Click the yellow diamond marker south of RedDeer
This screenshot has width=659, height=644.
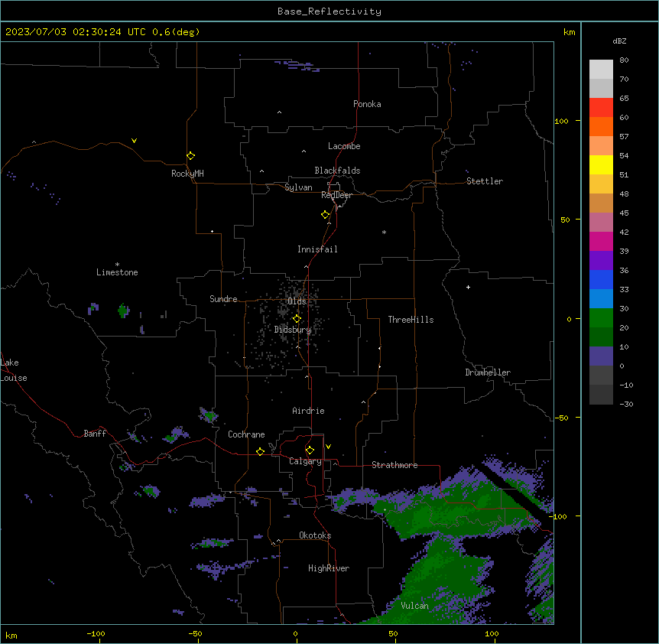[x=326, y=215]
